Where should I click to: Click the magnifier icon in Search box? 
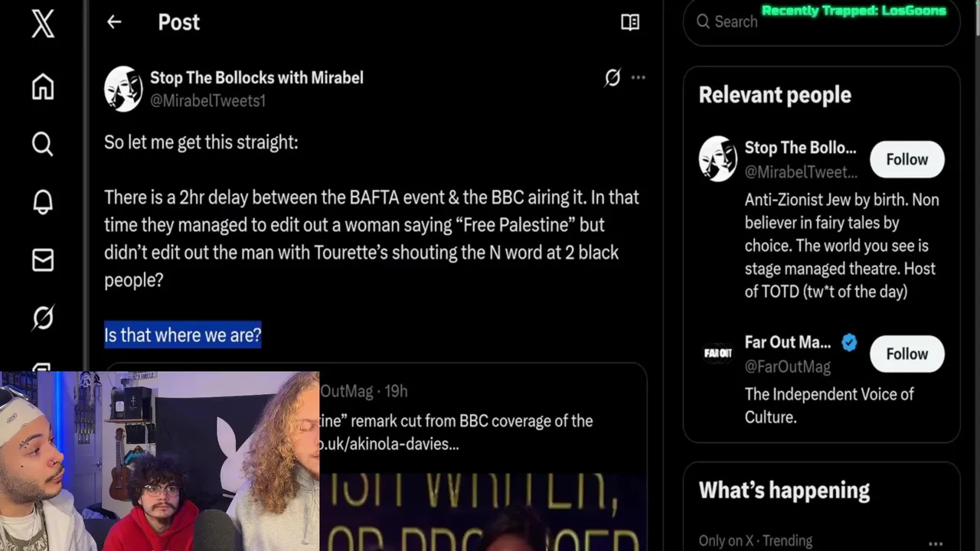(x=703, y=21)
